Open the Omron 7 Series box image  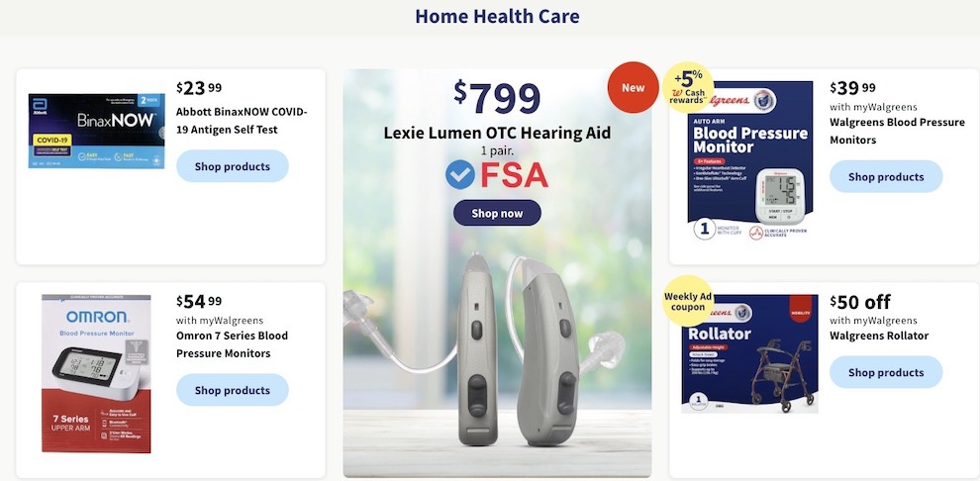pyautogui.click(x=96, y=373)
